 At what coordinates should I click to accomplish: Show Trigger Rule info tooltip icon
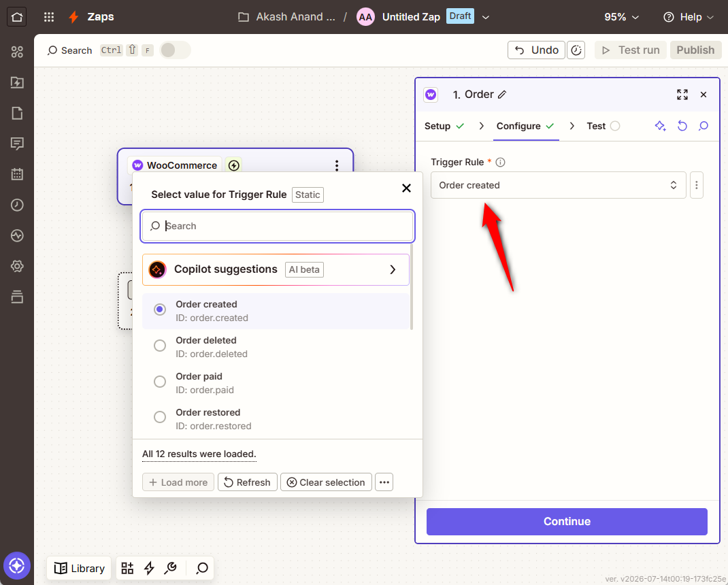[x=500, y=162]
